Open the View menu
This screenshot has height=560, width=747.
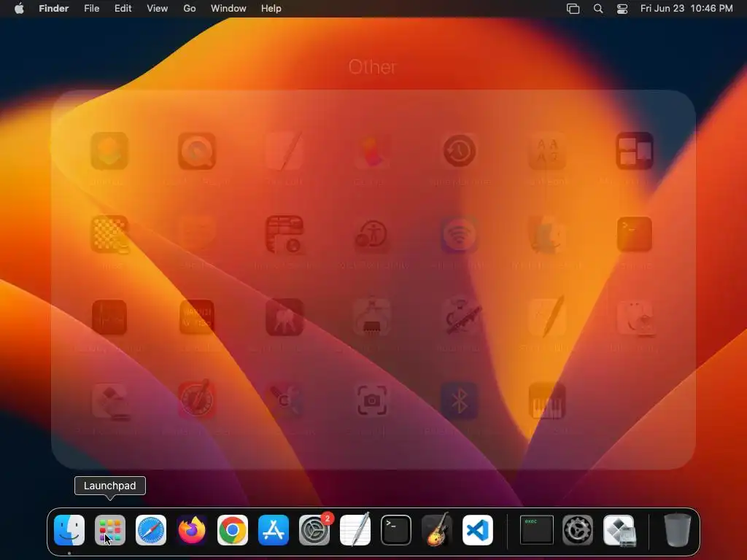[x=158, y=9]
